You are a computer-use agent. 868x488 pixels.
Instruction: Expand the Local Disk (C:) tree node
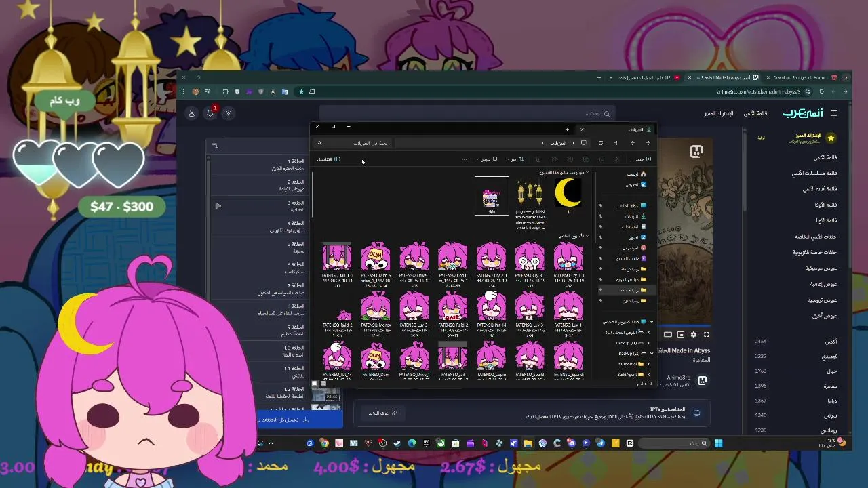coord(649,332)
